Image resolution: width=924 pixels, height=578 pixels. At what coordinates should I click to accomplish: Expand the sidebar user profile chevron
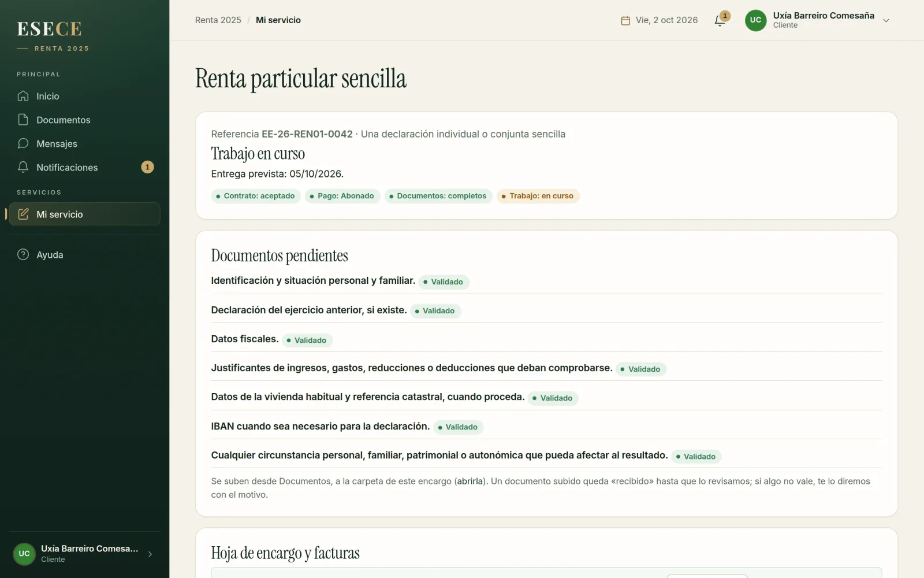click(150, 554)
